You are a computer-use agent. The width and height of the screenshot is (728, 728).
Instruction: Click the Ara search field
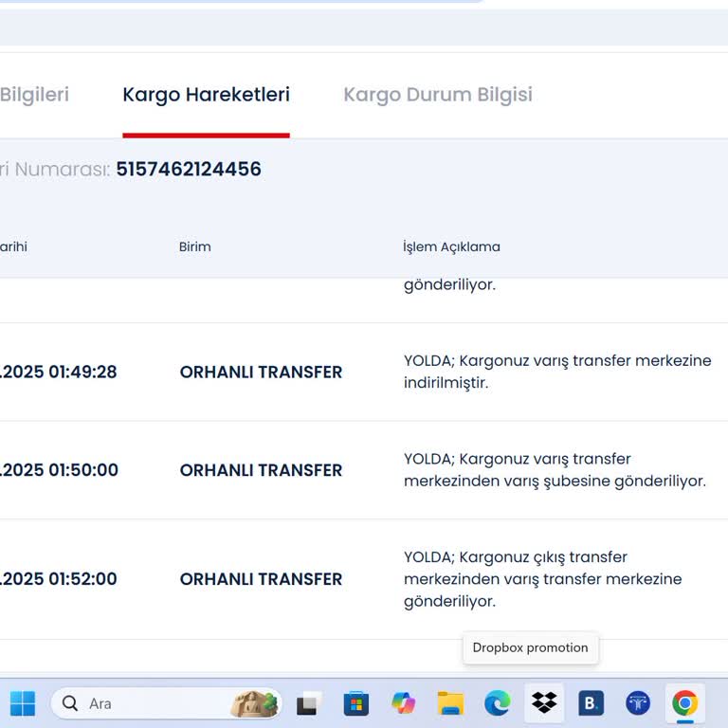[166, 703]
